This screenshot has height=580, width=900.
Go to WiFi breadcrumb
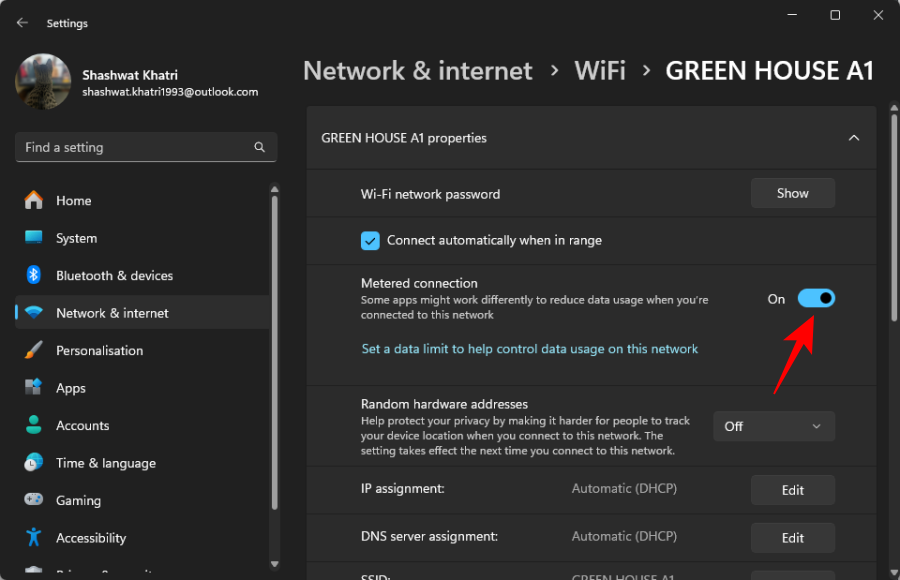click(599, 71)
